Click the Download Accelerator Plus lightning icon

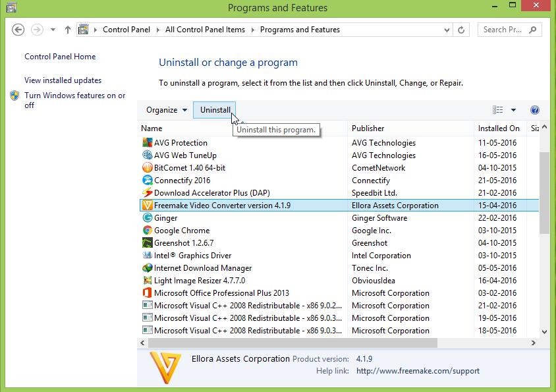coord(147,192)
